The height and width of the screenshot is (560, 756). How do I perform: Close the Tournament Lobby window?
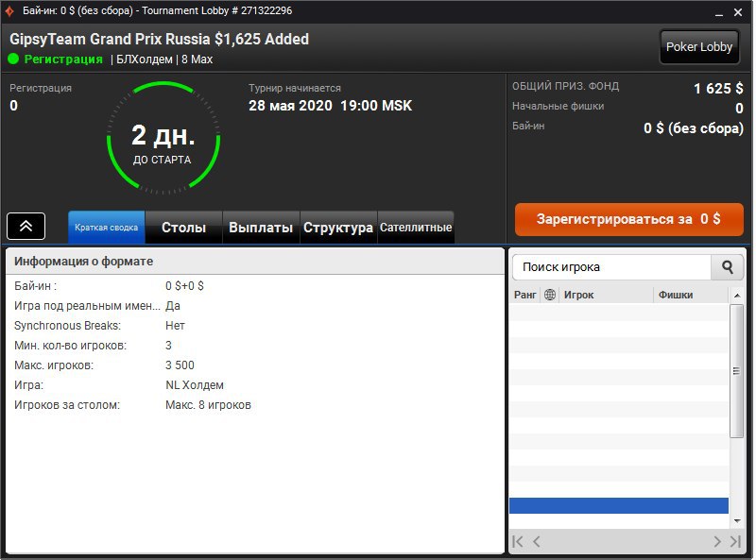[738, 12]
